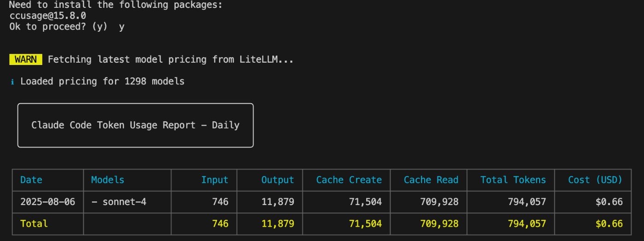
Task: Click the Cache Read column header
Action: click(x=431, y=180)
